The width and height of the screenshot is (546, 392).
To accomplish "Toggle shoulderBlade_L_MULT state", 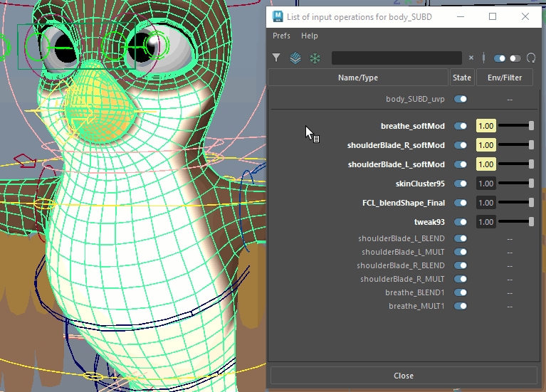I will click(x=461, y=252).
